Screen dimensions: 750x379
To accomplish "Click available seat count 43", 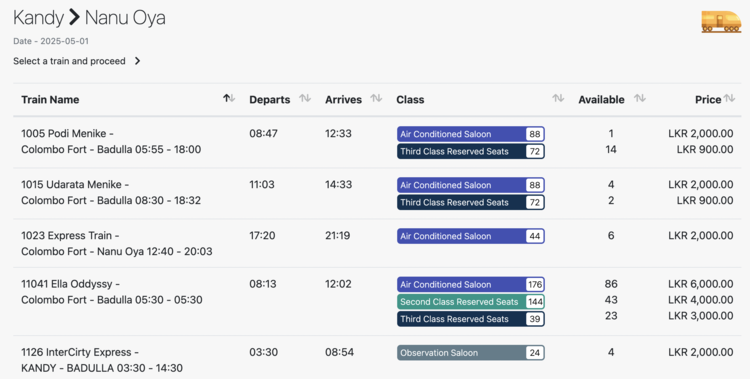I will click(x=611, y=300).
